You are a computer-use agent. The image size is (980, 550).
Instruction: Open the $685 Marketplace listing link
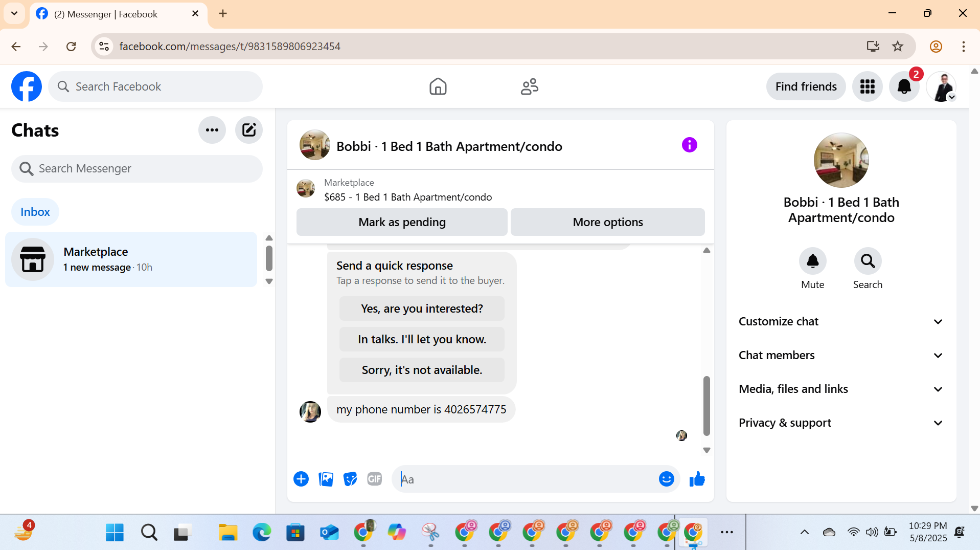(x=408, y=197)
